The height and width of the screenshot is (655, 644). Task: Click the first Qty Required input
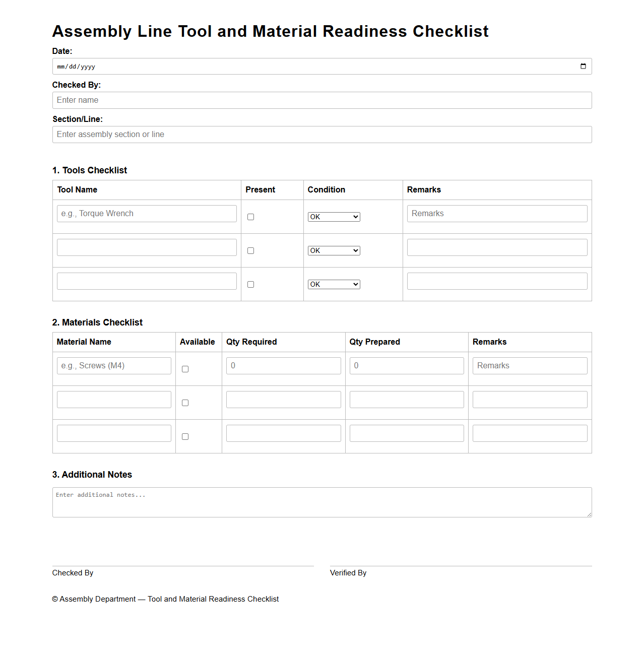[x=283, y=365]
